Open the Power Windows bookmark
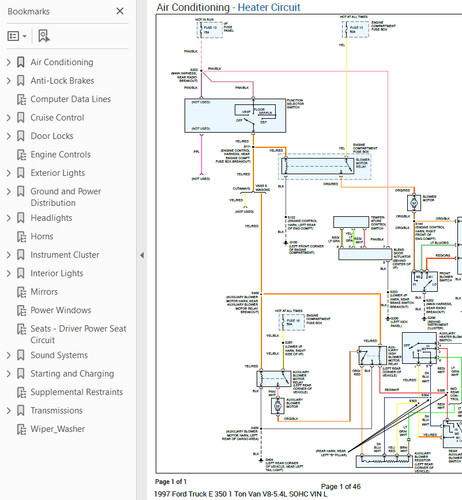The image size is (462, 500). 61,310
